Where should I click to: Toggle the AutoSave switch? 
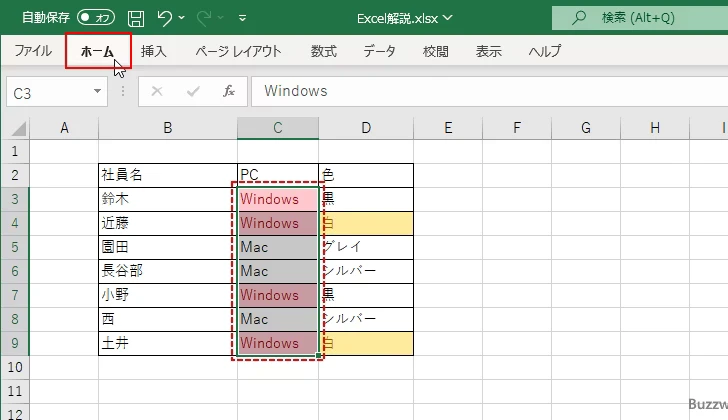coord(96,18)
